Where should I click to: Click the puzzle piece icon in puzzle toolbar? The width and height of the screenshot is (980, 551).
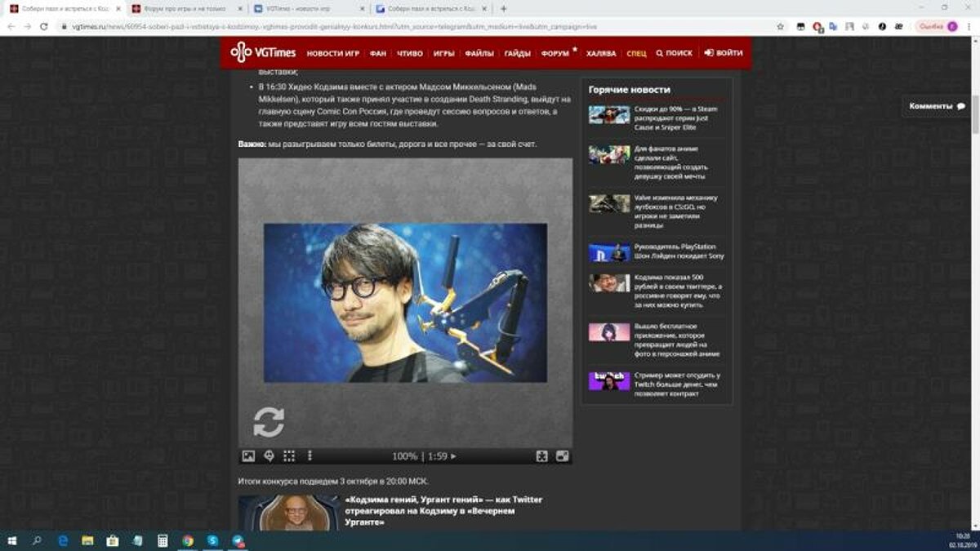(x=541, y=456)
